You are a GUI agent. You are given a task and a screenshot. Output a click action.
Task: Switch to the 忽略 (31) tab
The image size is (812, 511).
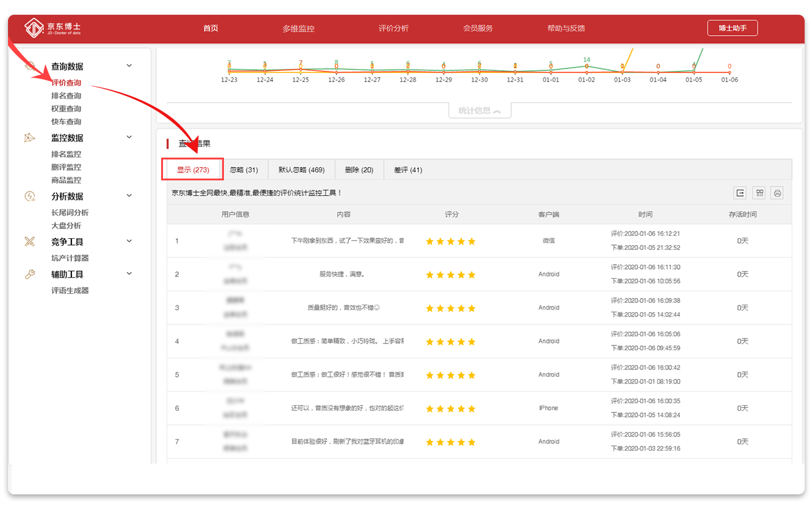244,170
